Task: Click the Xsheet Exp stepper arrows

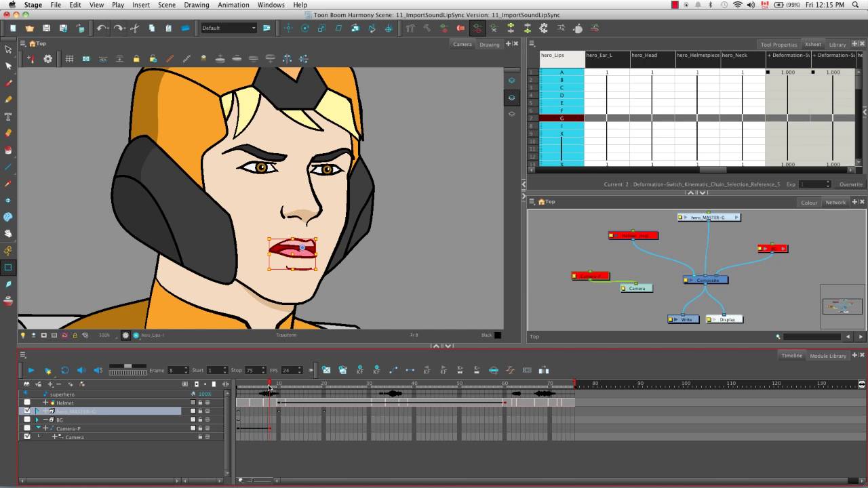Action: click(827, 184)
